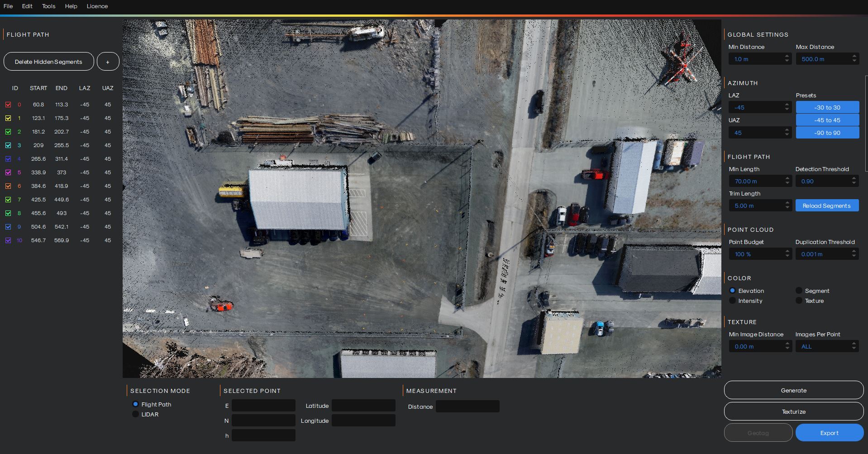Apply the -30 to 30 azimuth preset
868x454 pixels.
pos(827,107)
